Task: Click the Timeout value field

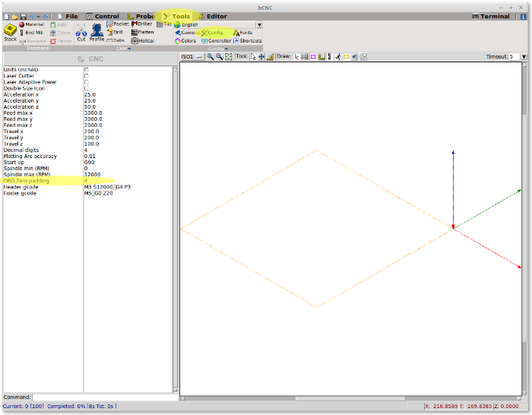Action: pos(515,57)
